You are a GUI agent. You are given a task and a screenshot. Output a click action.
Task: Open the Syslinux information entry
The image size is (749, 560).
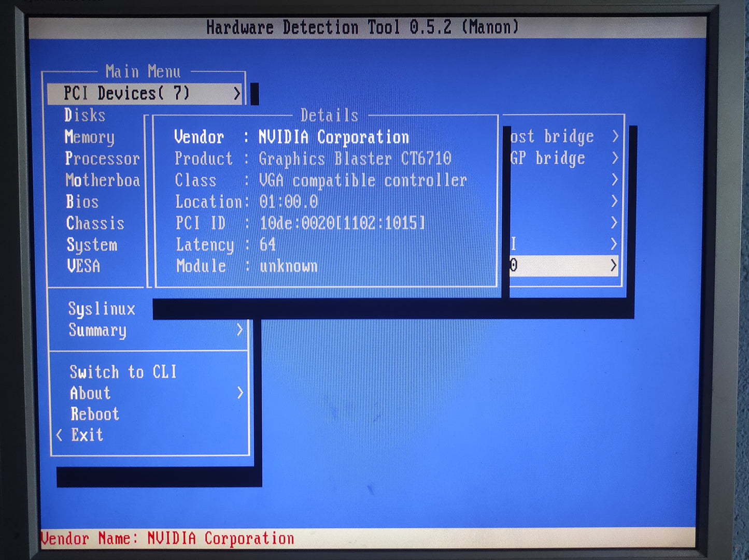point(102,308)
